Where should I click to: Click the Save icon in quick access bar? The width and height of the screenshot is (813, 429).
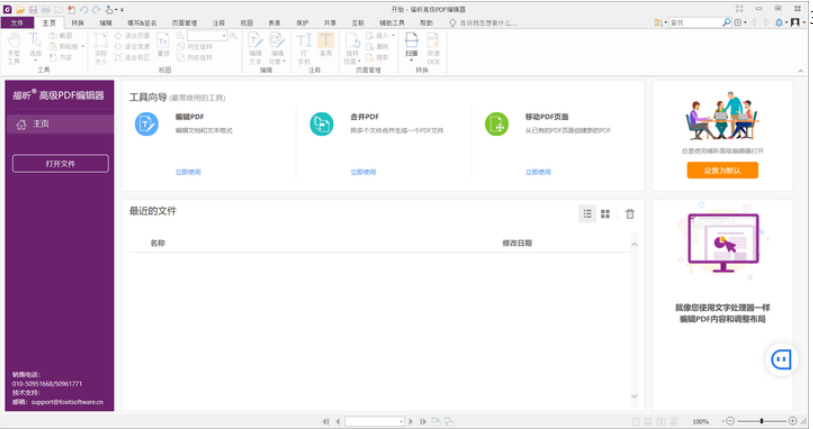pos(33,9)
